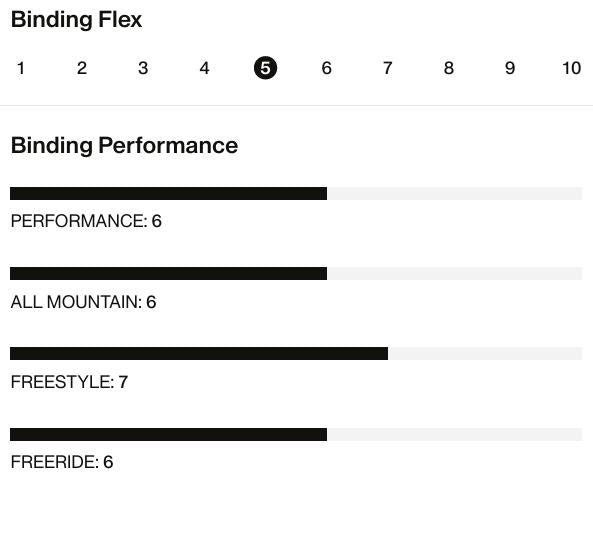
Task: Click the ALL MOUNTAIN: 6 label
Action: coord(84,302)
